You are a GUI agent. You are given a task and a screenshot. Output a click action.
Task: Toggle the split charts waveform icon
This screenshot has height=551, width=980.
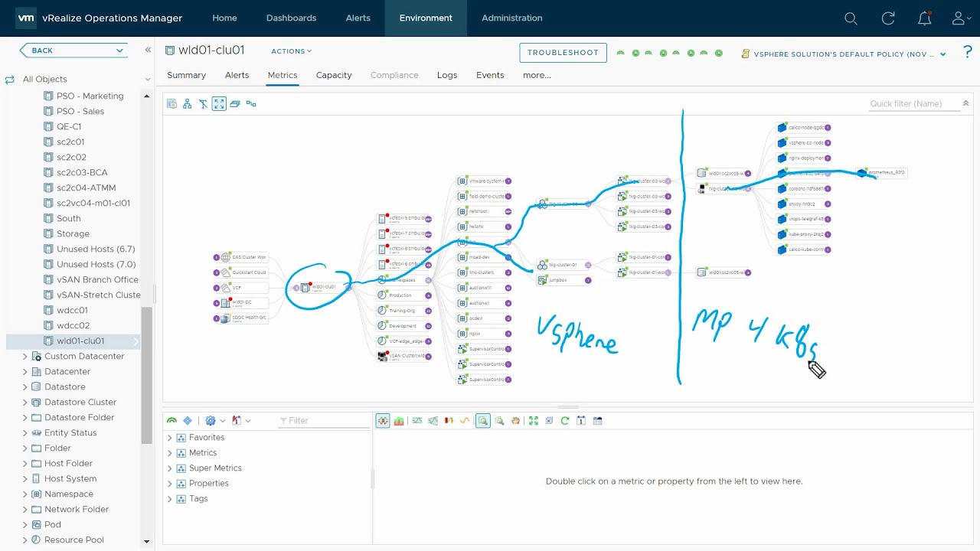click(x=383, y=421)
